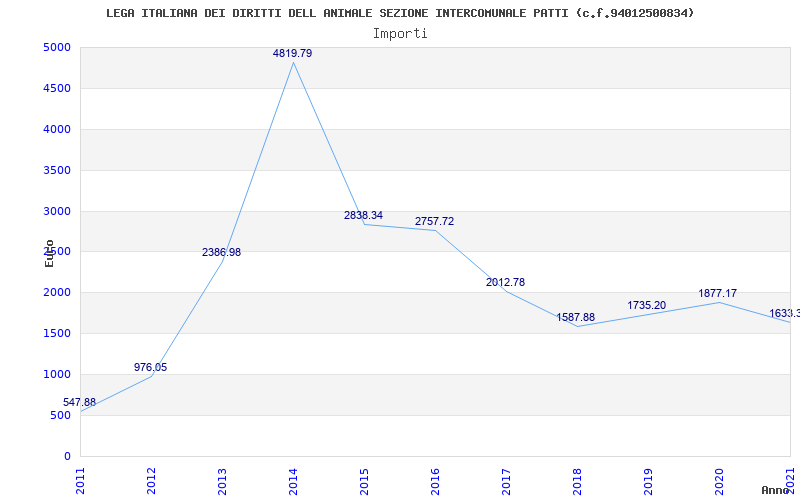Select the 1633 data label for 2021

784,313
